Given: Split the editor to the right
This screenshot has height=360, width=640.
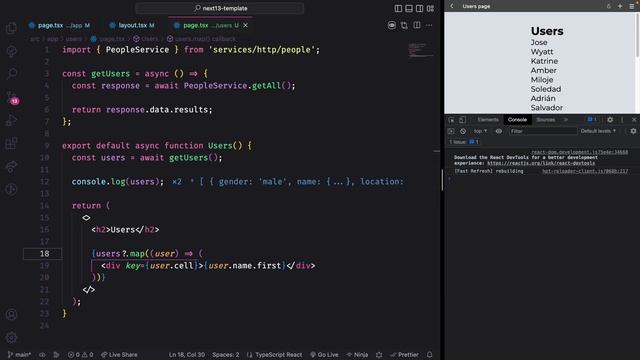Looking at the screenshot, I should (417, 25).
